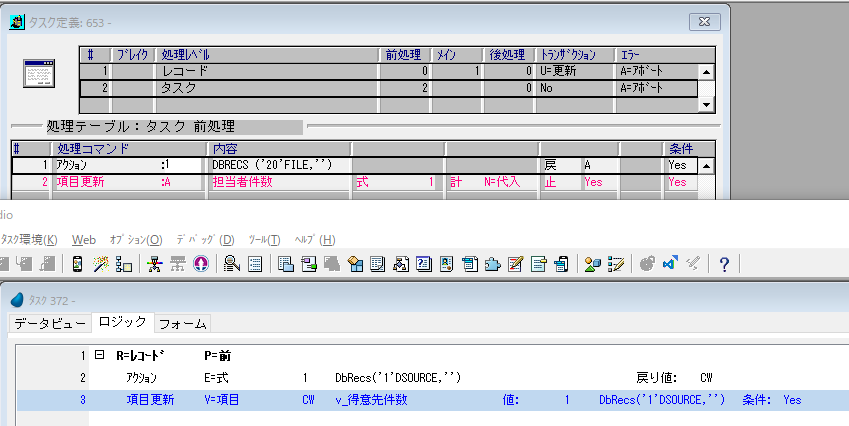Click the Visual Studio icon in toolbar

tap(669, 264)
